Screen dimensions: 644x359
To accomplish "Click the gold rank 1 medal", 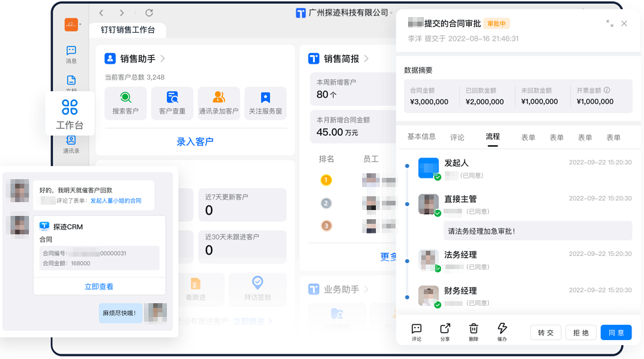I will click(x=326, y=180).
